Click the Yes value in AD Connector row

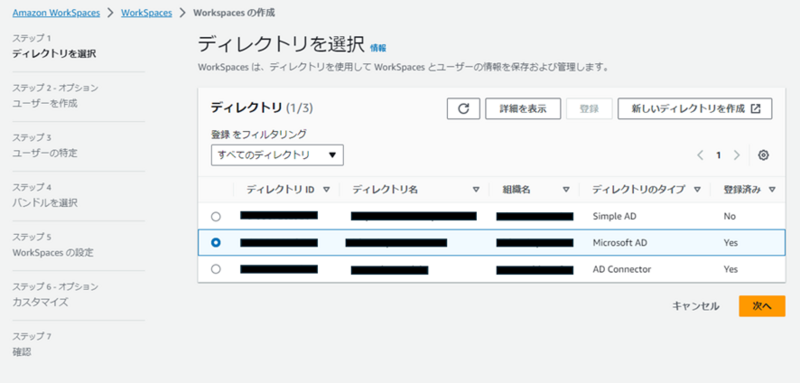point(731,269)
